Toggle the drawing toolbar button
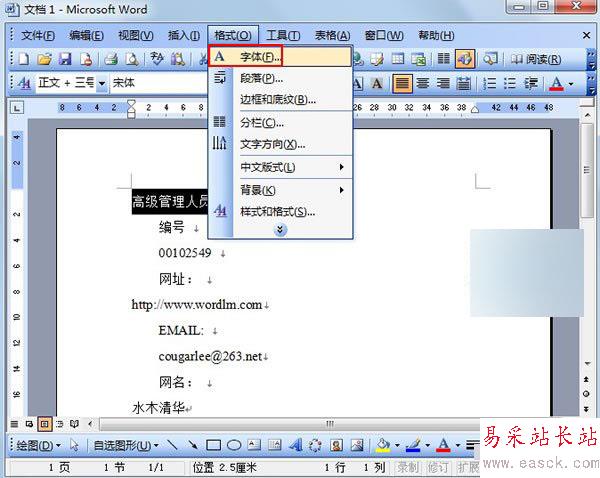Viewport: 600px width, 478px height. pos(465,59)
